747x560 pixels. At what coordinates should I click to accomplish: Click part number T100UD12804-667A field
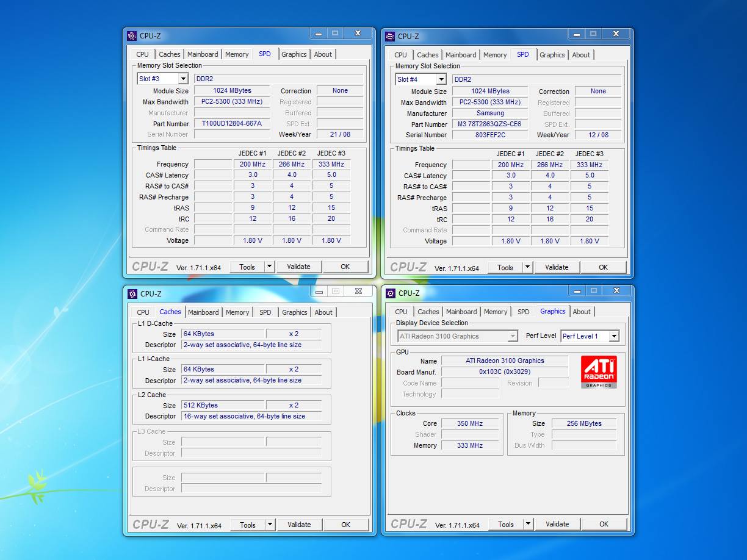232,123
